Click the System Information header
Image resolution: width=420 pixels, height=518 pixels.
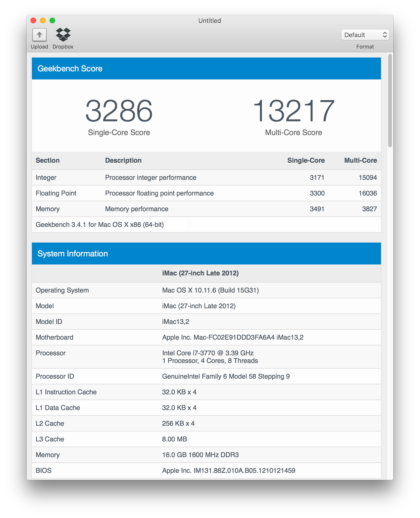[x=206, y=254]
